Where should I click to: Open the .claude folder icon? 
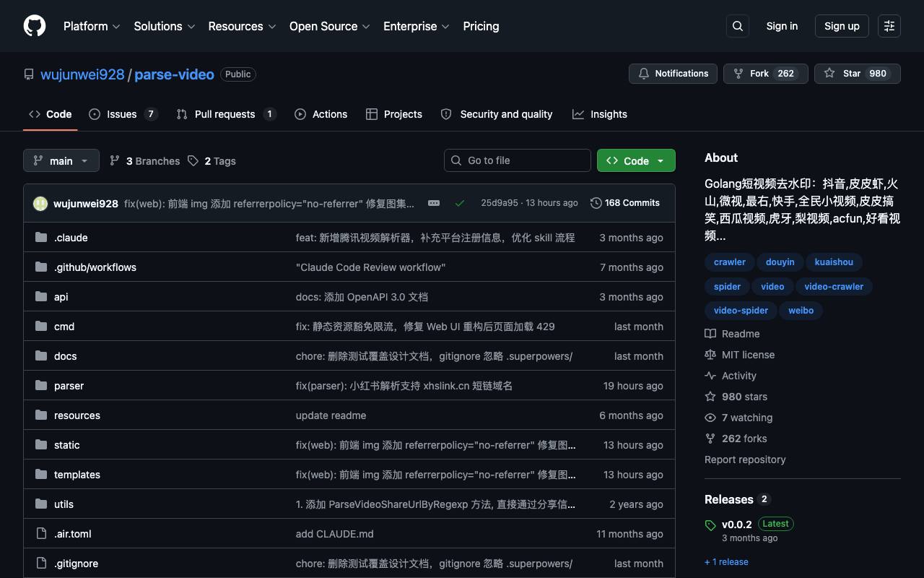(x=41, y=238)
